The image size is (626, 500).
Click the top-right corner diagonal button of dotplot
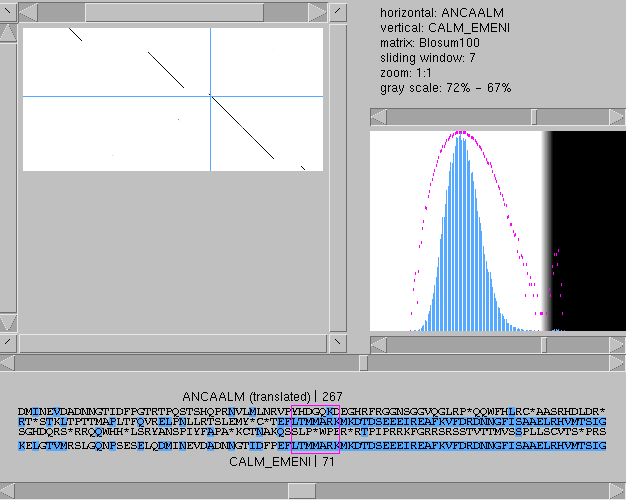pos(338,12)
